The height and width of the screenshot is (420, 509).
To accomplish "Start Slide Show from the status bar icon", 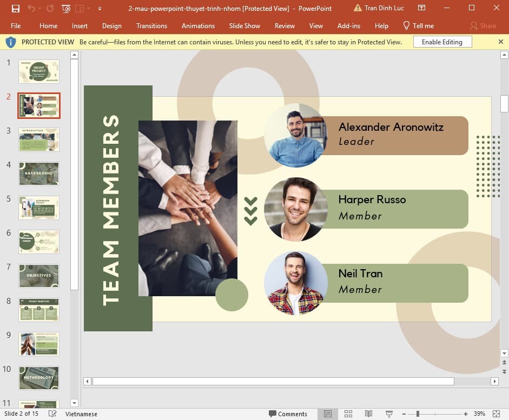I will 389,414.
